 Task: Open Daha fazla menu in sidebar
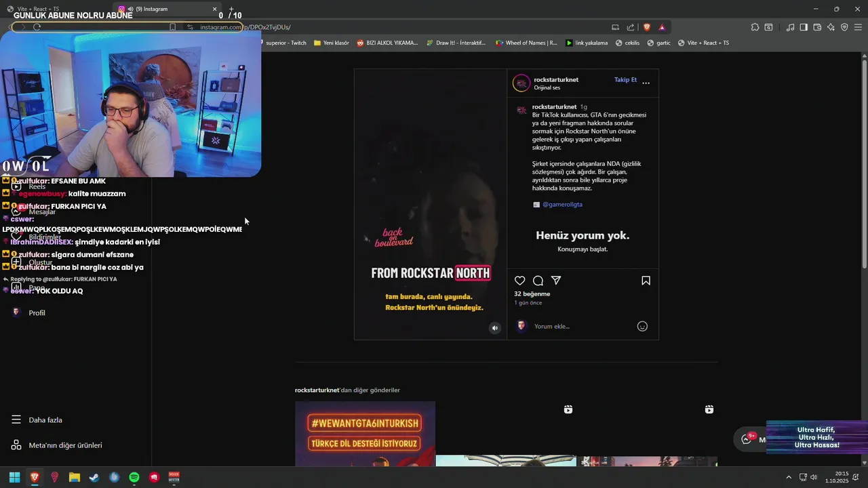pos(37,420)
